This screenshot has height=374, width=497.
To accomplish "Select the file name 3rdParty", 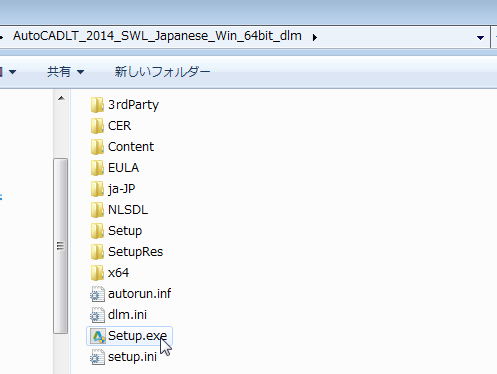I will (x=133, y=105).
